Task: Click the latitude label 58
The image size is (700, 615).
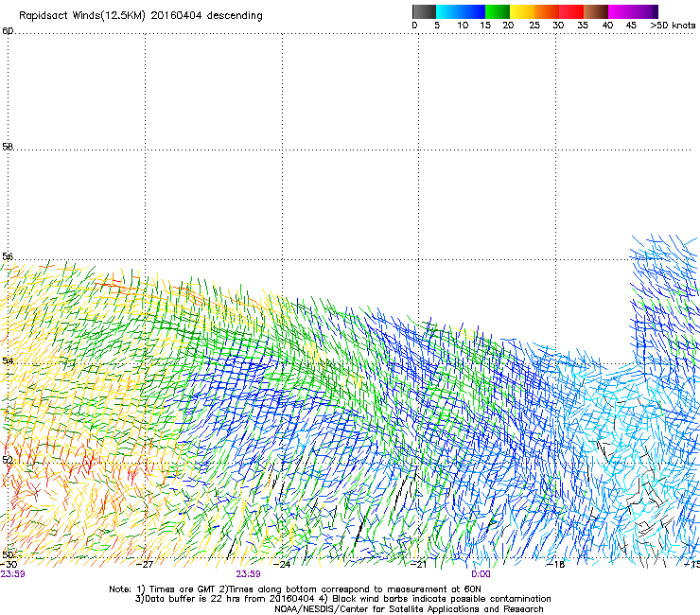Action: pyautogui.click(x=8, y=147)
